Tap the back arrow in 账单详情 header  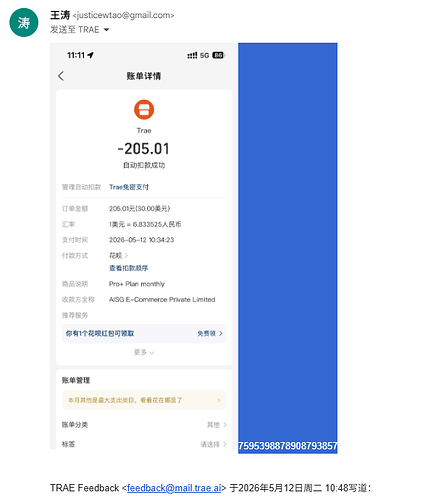tap(61, 76)
